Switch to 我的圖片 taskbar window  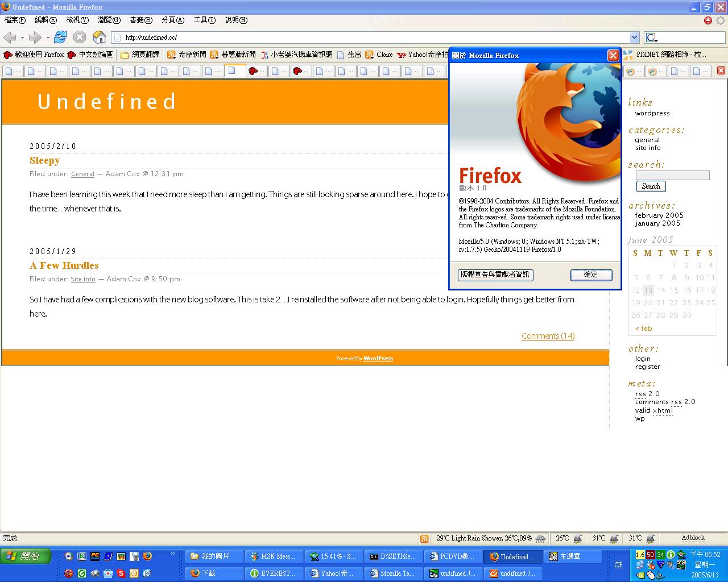coord(215,557)
